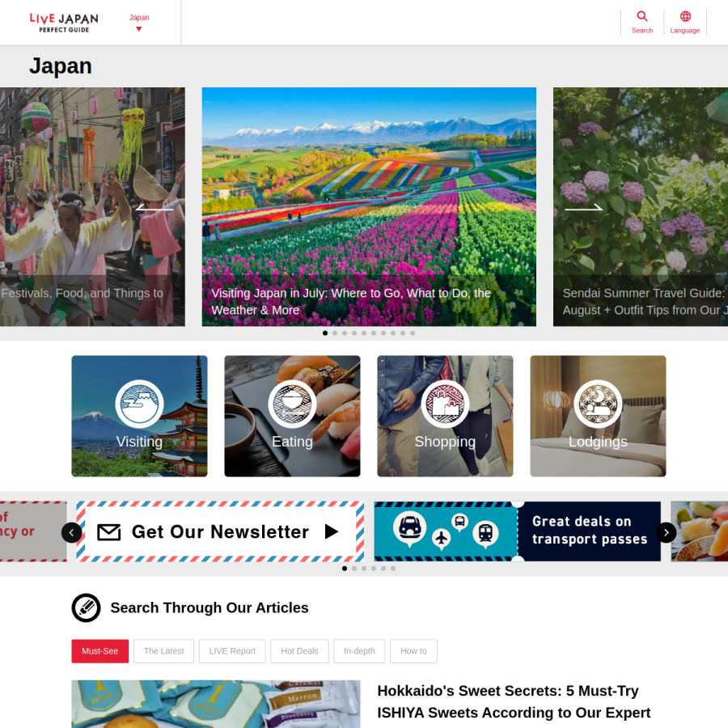The height and width of the screenshot is (728, 728).
Task: Click the Visiting Mt. Fuji circle icon
Action: coord(139,404)
